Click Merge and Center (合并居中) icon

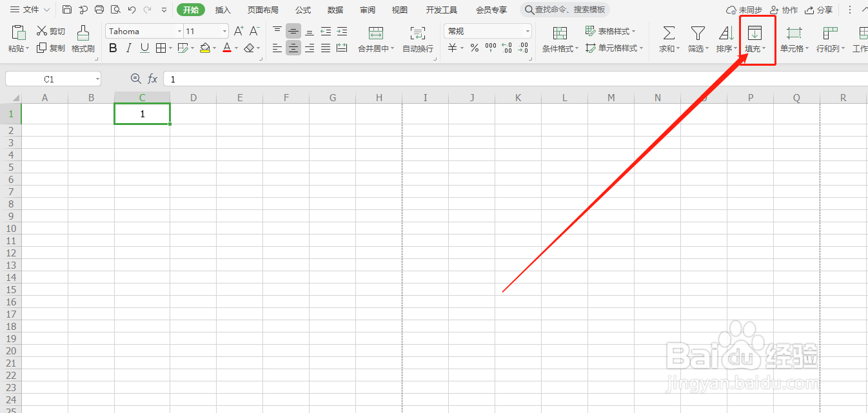(376, 34)
